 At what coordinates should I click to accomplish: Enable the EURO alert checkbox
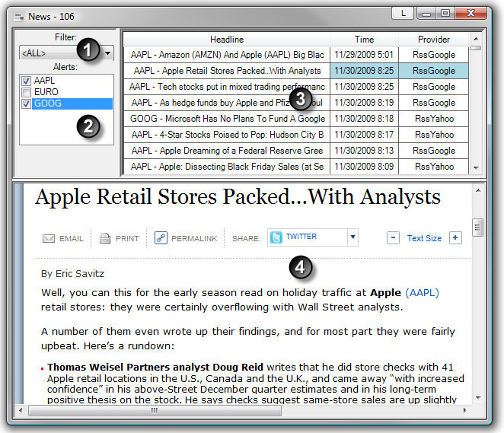(x=27, y=92)
